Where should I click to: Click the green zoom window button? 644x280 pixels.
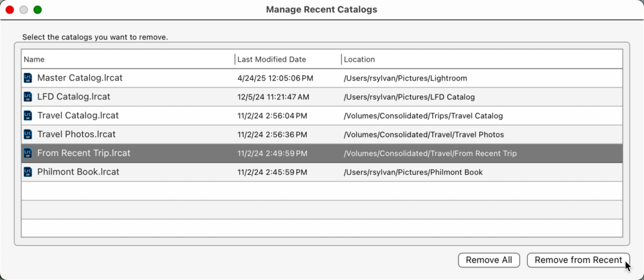pyautogui.click(x=38, y=10)
